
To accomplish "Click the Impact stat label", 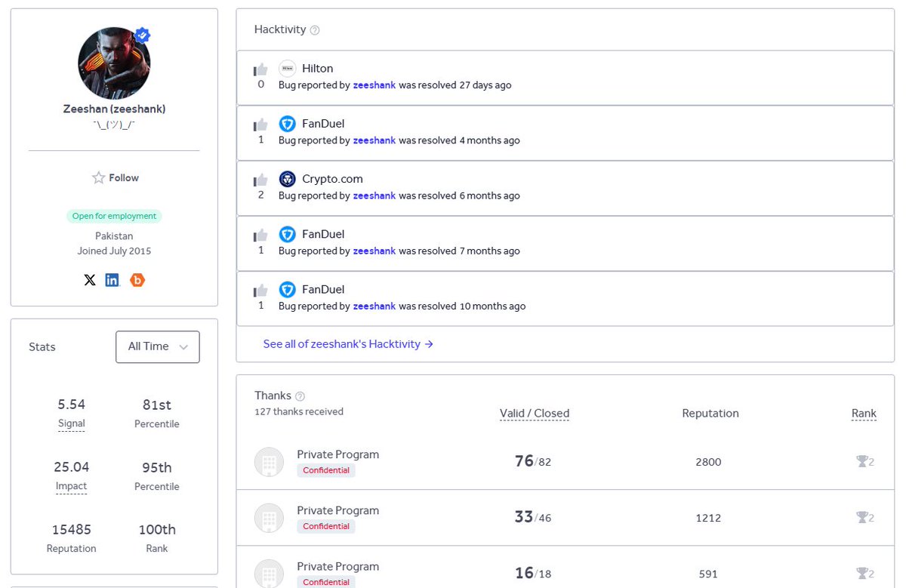I will pos(72,487).
